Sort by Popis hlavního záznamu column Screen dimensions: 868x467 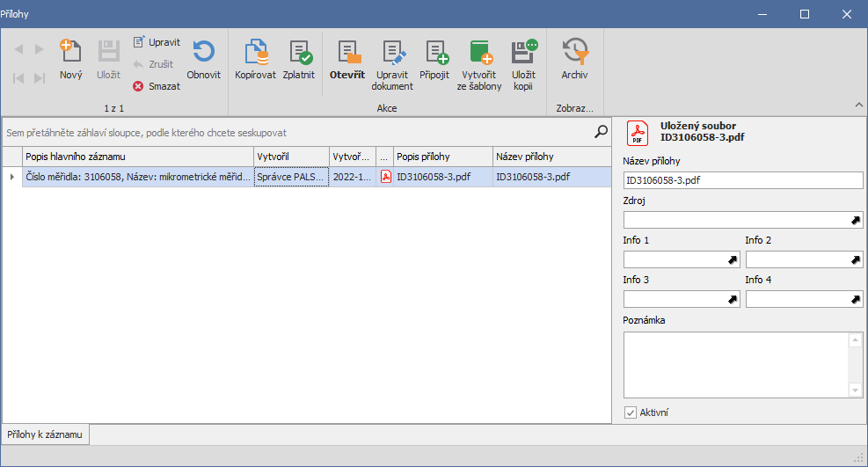(138, 157)
